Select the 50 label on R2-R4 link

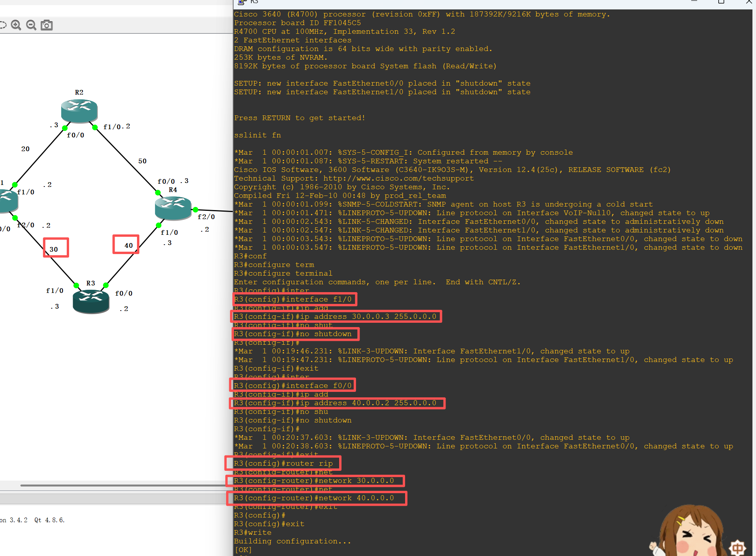click(x=142, y=161)
